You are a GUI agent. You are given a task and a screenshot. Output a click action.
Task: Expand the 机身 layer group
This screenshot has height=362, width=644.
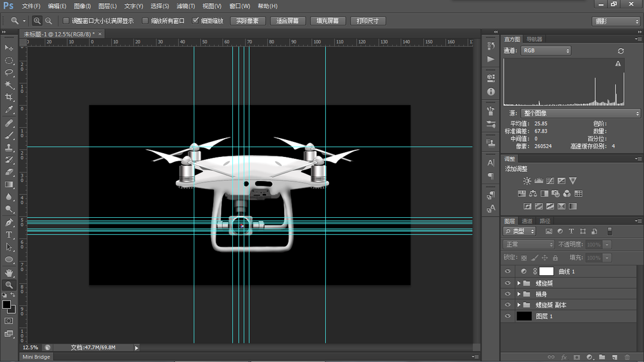pyautogui.click(x=518, y=294)
